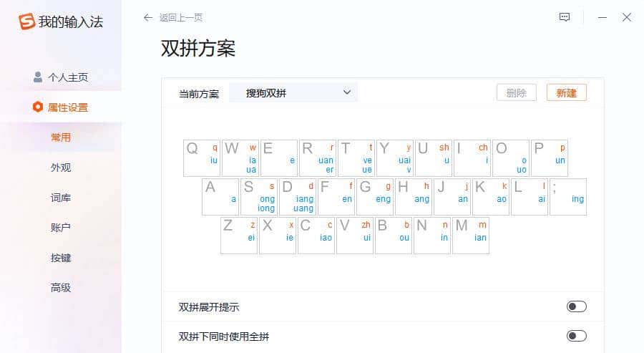Toggle 双拼下同时使用全拼 switch
Screen dimensions: 644x353
[577, 336]
